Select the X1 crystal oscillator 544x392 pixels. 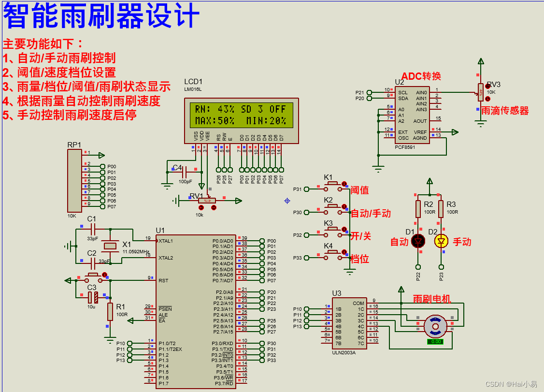(110, 246)
